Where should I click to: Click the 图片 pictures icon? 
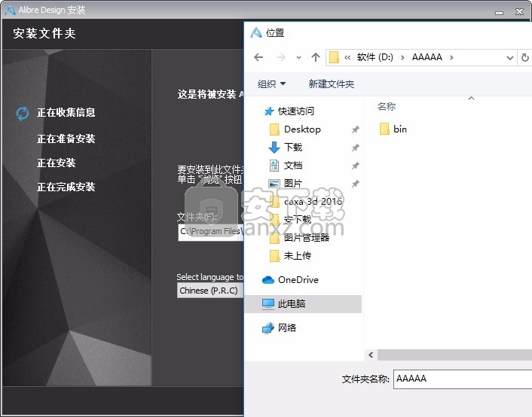click(x=274, y=184)
